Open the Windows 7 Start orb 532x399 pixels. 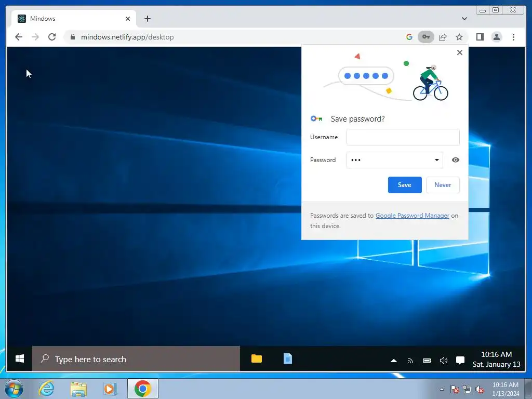(x=14, y=389)
